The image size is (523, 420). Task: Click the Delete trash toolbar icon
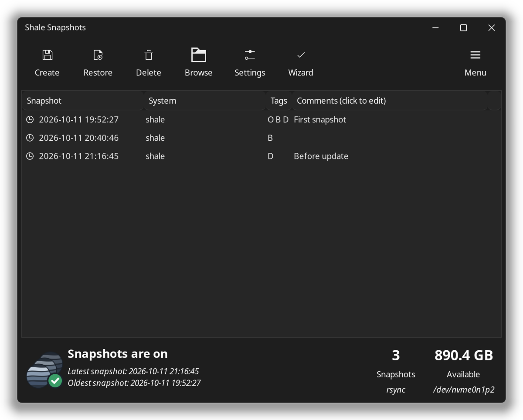coord(149,55)
